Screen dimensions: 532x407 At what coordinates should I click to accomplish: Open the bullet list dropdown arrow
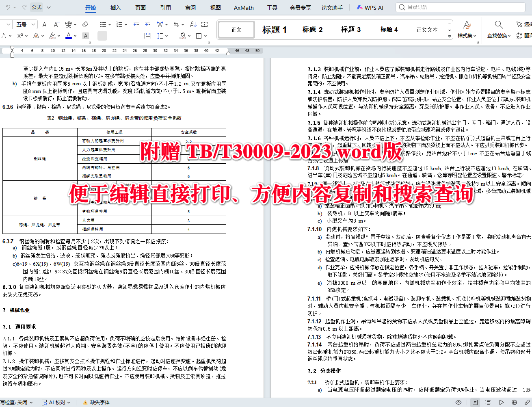(x=109, y=24)
